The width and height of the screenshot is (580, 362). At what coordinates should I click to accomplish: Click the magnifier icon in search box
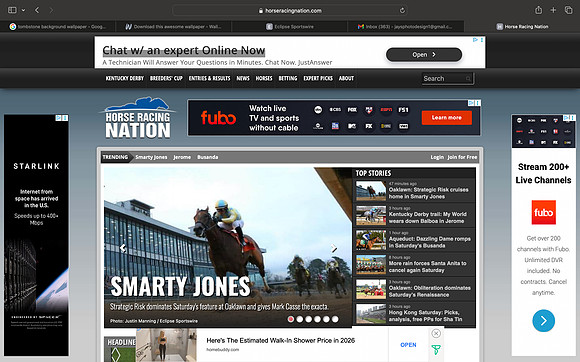tap(468, 78)
